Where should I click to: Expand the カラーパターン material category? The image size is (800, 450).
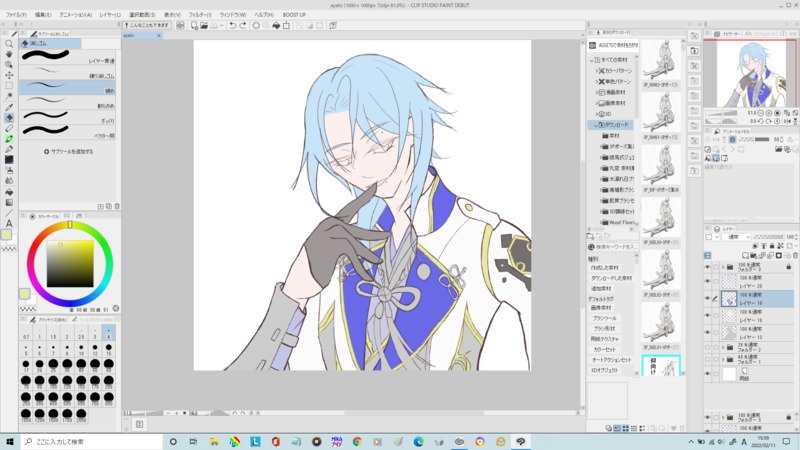point(596,71)
